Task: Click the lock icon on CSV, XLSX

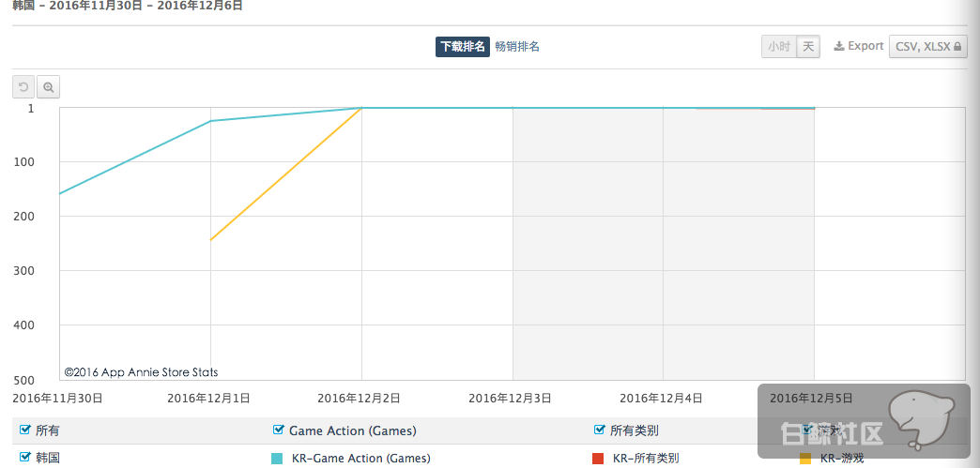Action: pos(957,46)
